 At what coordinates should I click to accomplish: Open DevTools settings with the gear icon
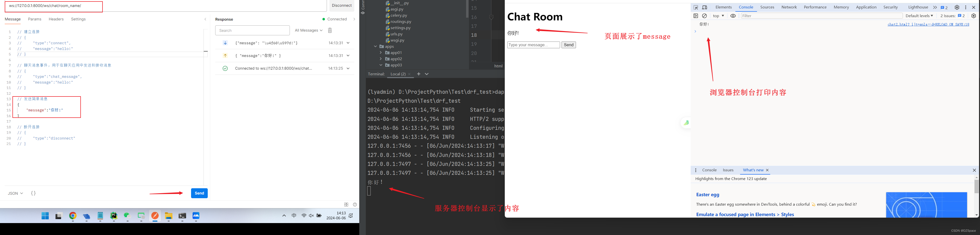[957, 7]
